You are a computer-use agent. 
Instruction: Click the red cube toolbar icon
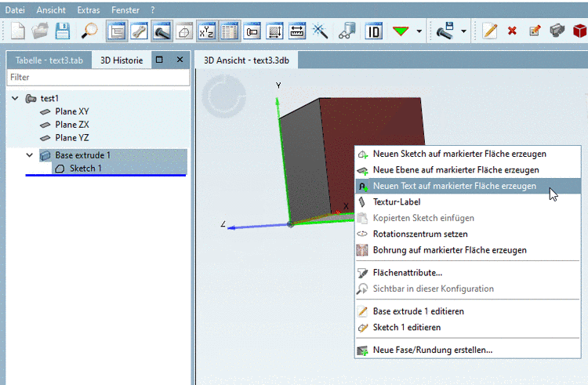pyautogui.click(x=579, y=31)
